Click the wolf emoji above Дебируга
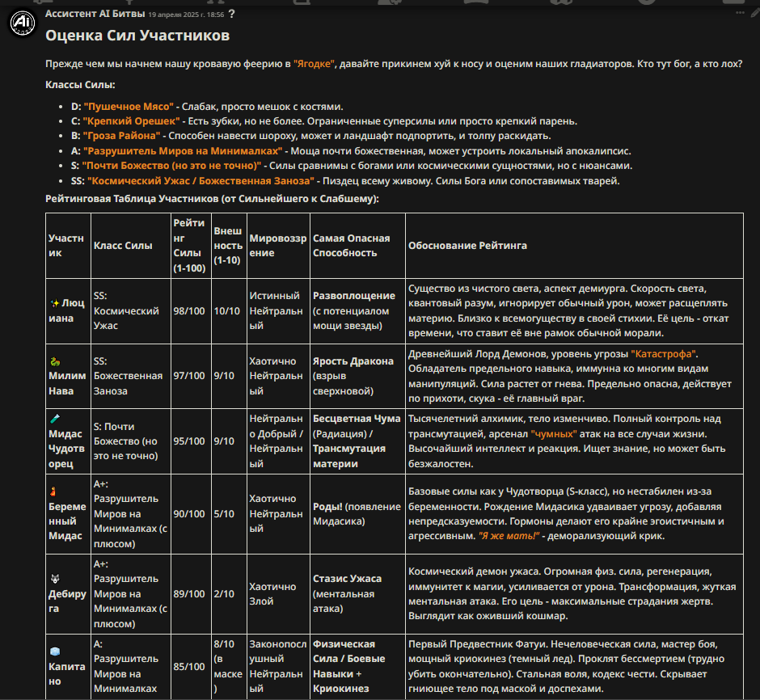The height and width of the screenshot is (700, 760). (x=55, y=579)
